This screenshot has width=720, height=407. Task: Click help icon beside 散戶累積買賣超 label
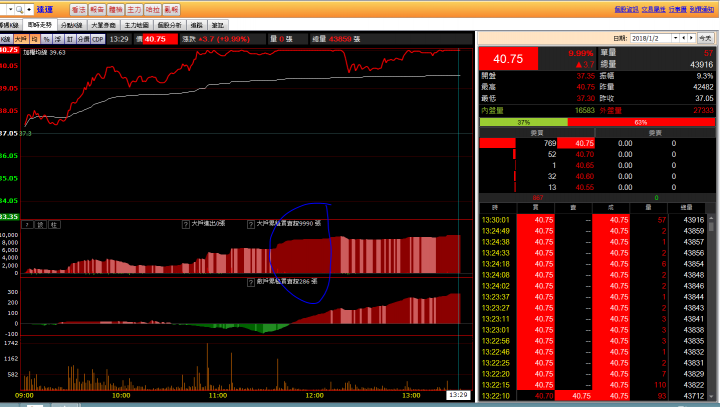point(251,283)
